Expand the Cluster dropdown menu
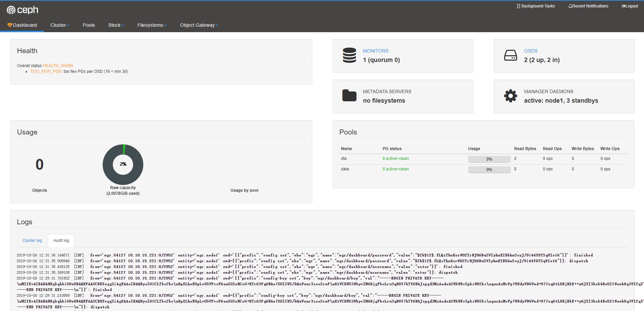The width and height of the screenshot is (644, 311). (60, 25)
